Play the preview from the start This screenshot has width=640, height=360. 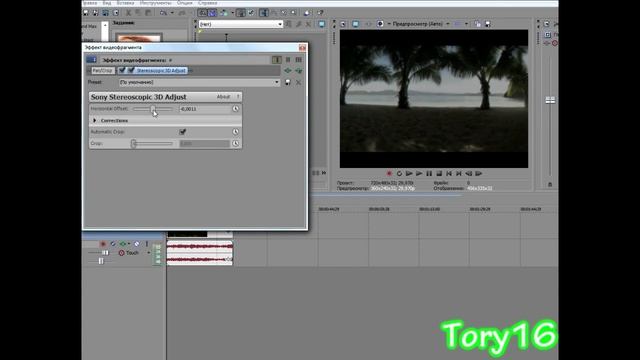[x=409, y=173]
